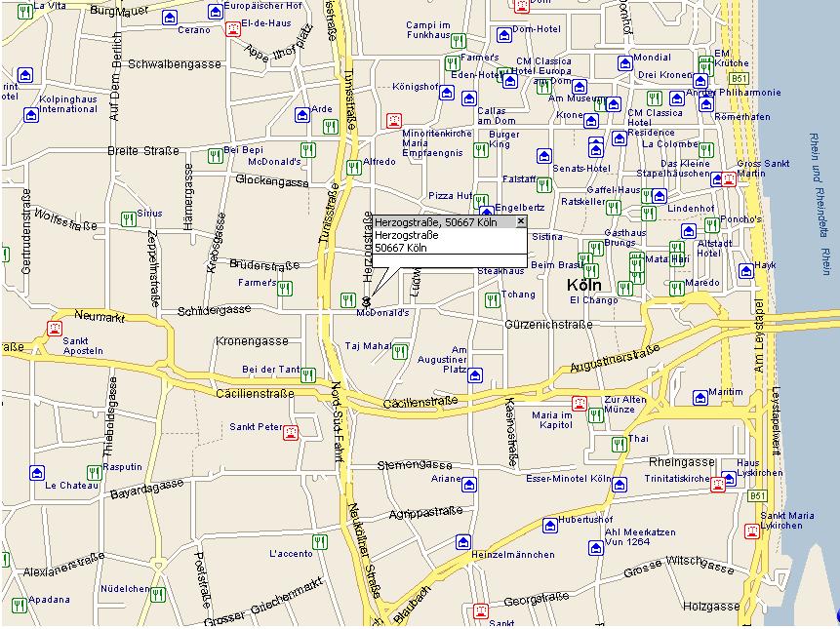This screenshot has width=840, height=629.
Task: Select the Falstaff restaurant icon
Action: click(544, 184)
